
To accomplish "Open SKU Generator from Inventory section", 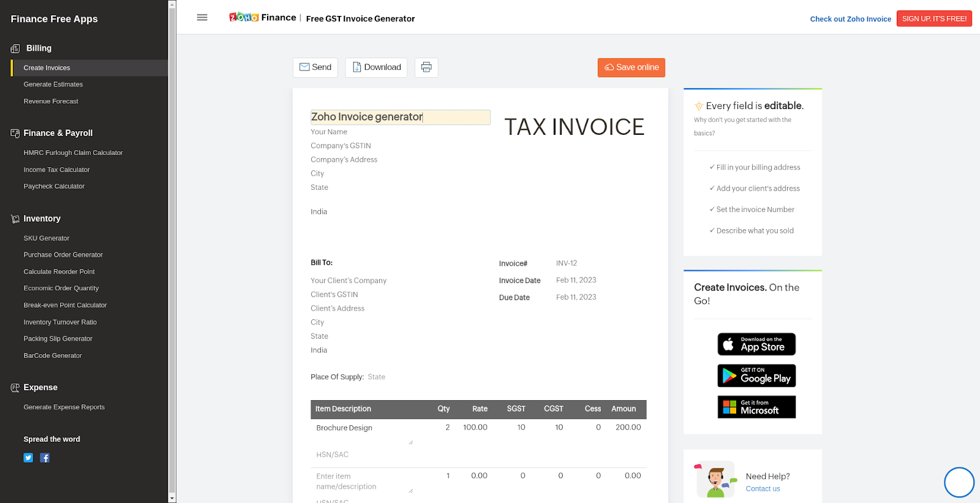I will click(x=47, y=238).
